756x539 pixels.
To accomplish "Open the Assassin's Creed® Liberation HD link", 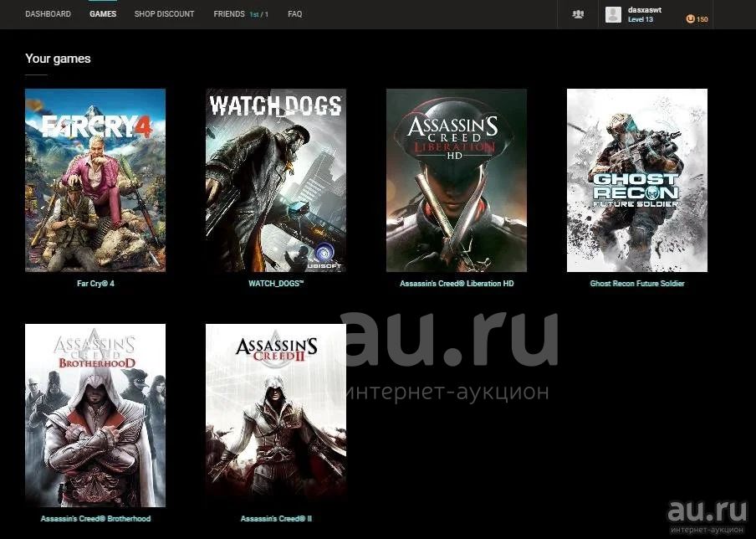I will click(457, 283).
